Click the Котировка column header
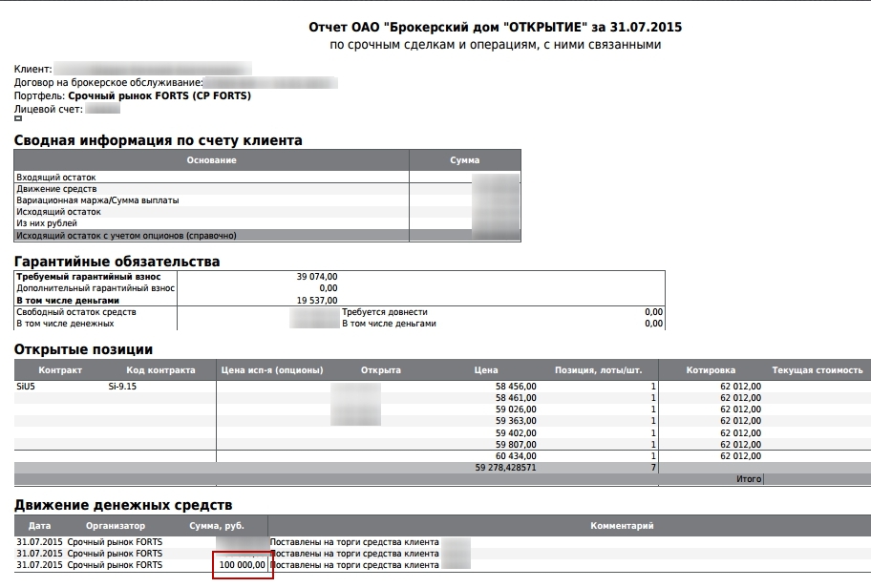This screenshot has width=871, height=588. point(711,370)
